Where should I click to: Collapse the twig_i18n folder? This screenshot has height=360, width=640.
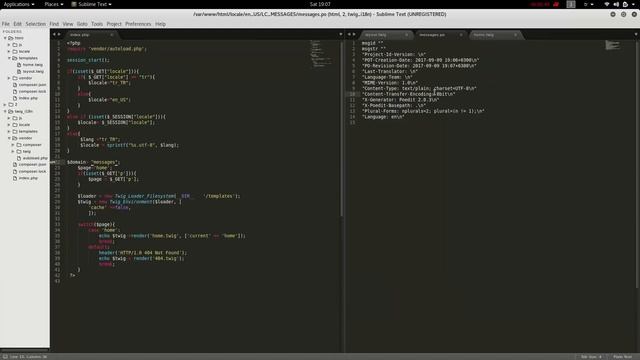[5, 111]
